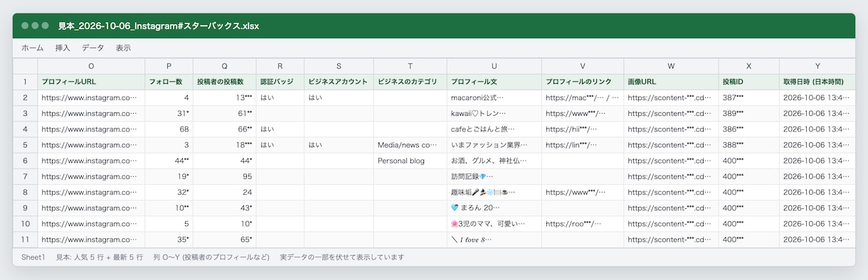Click the 投稿ID header cell

point(748,82)
